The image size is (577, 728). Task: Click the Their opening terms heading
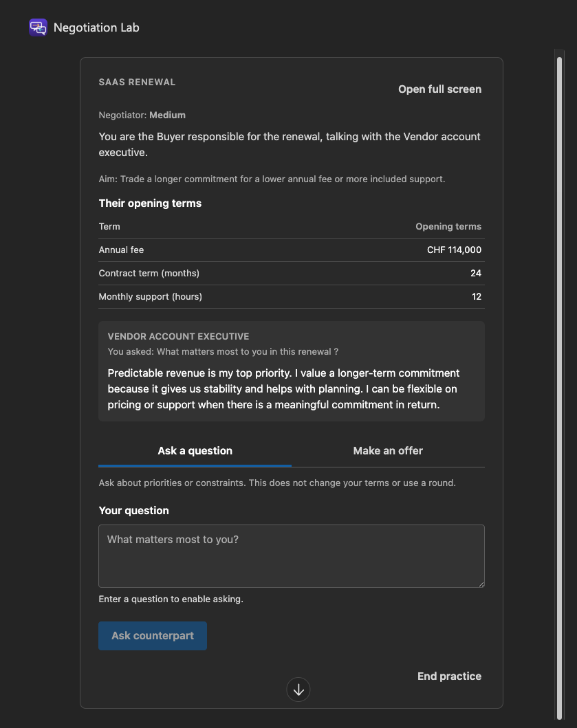pos(150,203)
